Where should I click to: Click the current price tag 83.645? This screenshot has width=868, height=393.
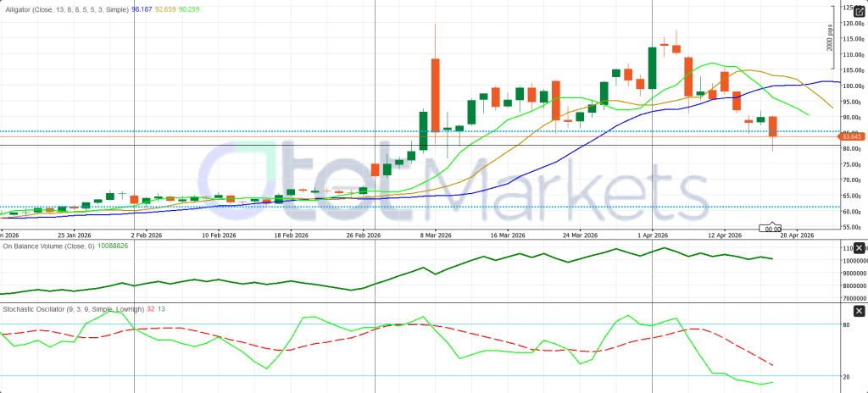click(852, 136)
